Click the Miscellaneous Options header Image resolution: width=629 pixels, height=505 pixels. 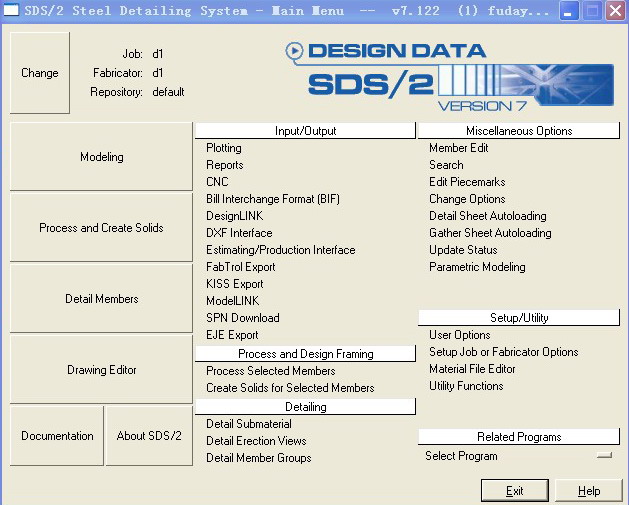[519, 131]
